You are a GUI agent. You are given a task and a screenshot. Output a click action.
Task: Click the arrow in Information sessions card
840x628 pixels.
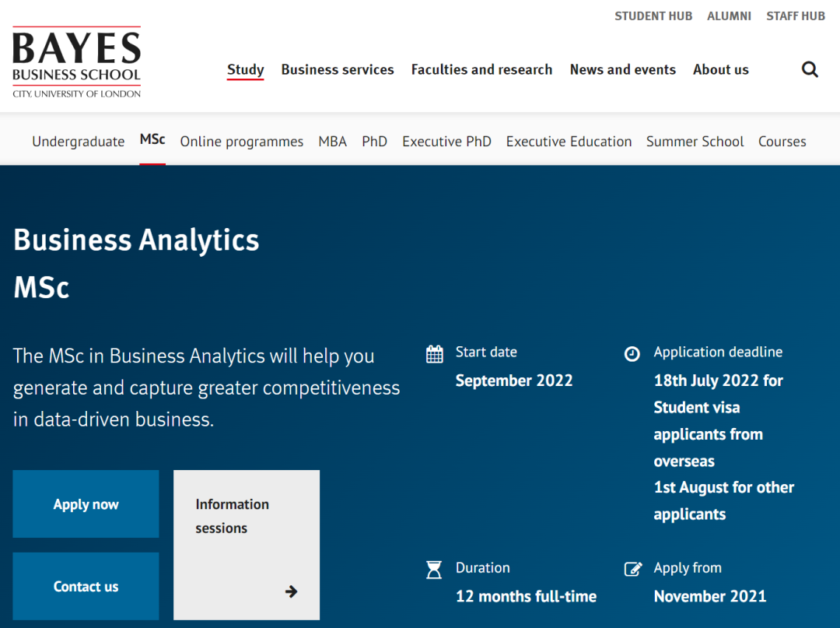click(291, 591)
